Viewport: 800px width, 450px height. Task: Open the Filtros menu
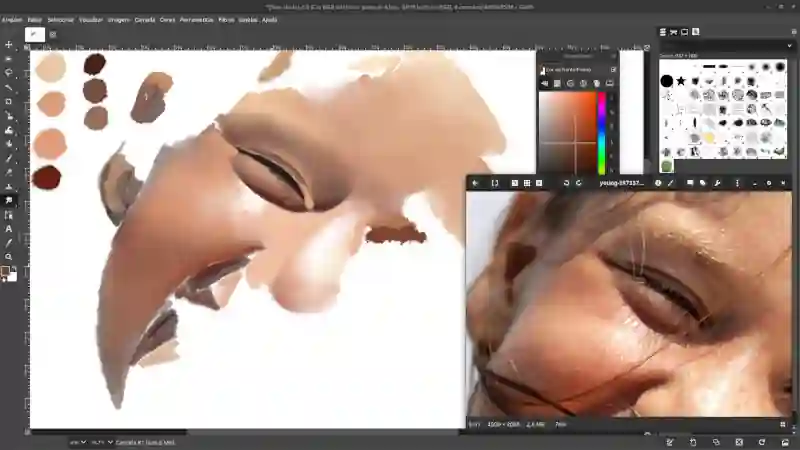226,20
